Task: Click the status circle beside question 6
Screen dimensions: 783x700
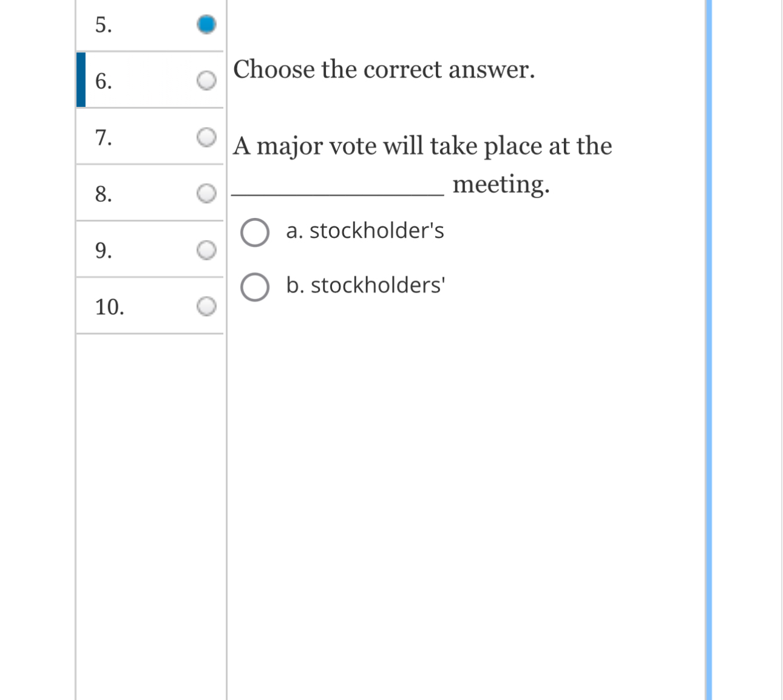Action: coord(207,80)
